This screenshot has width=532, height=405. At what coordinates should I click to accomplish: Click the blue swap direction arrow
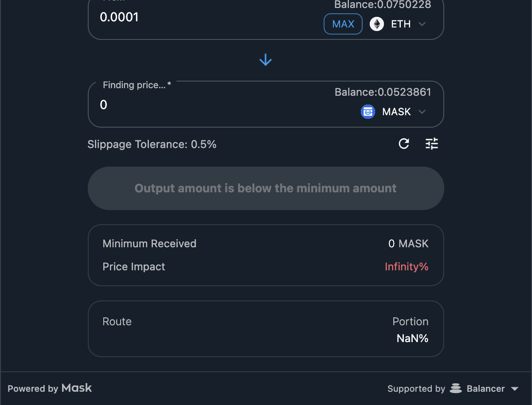(266, 60)
